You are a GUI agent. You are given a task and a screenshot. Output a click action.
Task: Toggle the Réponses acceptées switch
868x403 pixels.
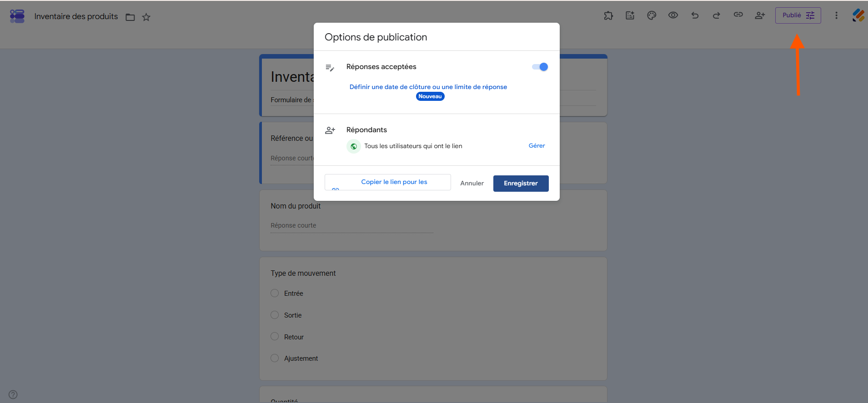pyautogui.click(x=540, y=67)
